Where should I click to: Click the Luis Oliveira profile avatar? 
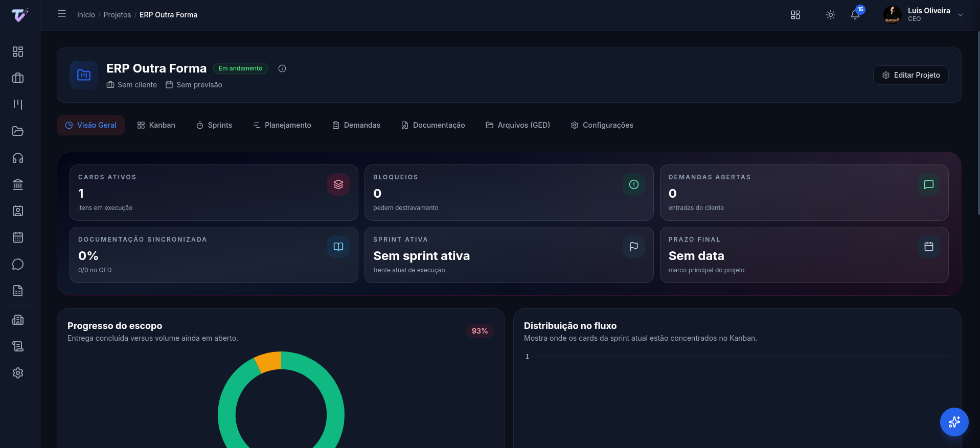(x=893, y=15)
